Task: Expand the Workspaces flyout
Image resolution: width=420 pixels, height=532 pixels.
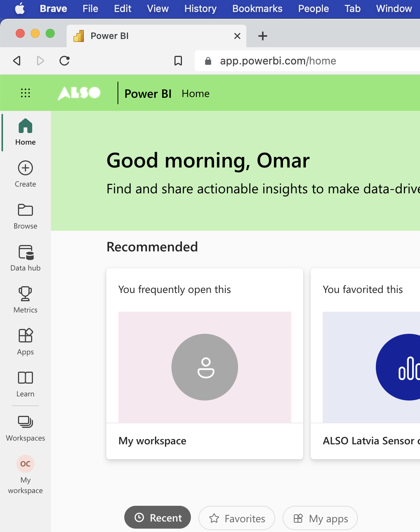Action: pyautogui.click(x=25, y=423)
